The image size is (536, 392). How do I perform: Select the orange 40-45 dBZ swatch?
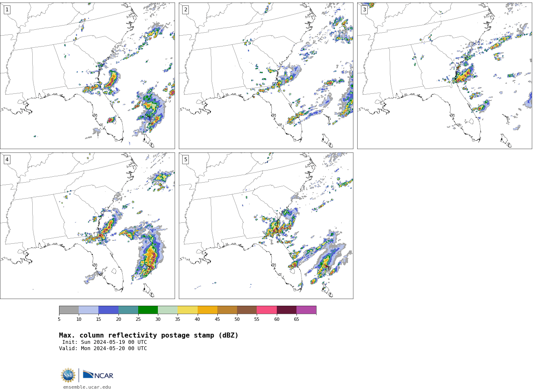207,310
